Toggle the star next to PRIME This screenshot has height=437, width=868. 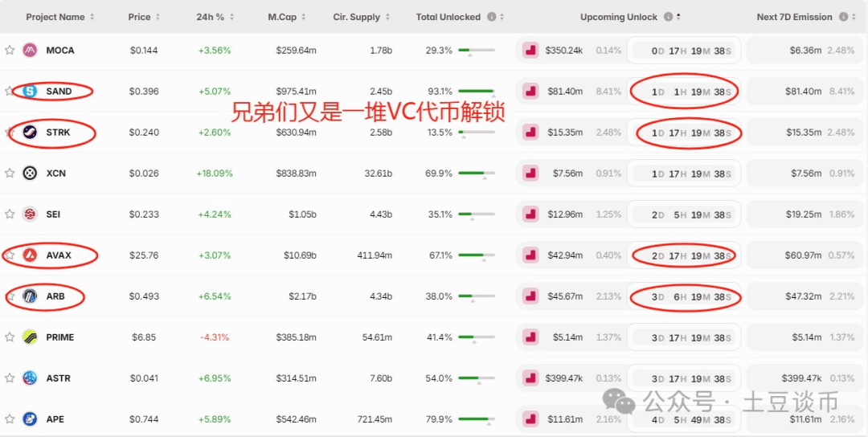(x=10, y=337)
